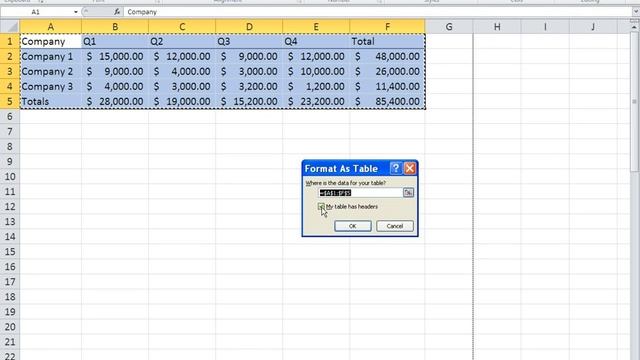
Task: Click the Company 3 cell
Action: point(51,87)
